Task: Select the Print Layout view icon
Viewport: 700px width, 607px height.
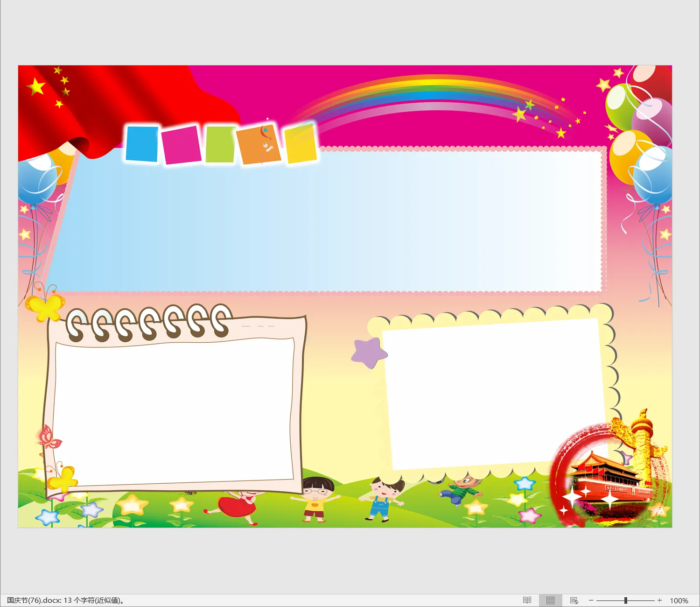Action: click(x=550, y=600)
